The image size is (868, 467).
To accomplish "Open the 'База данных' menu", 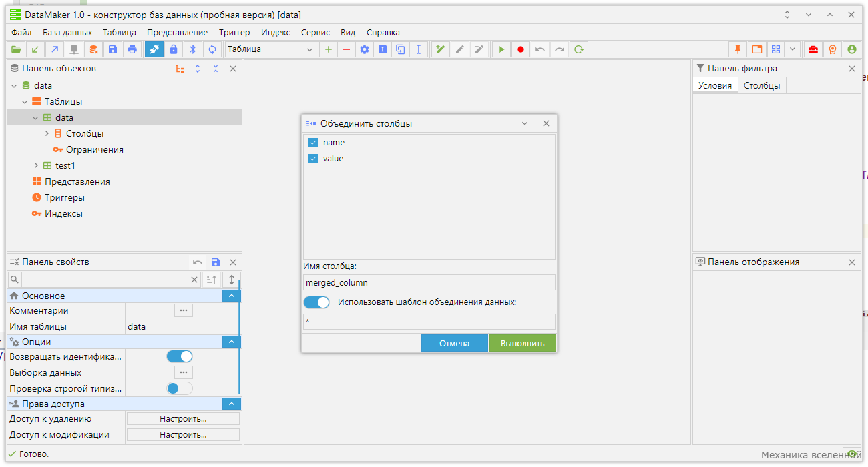I will click(x=67, y=32).
